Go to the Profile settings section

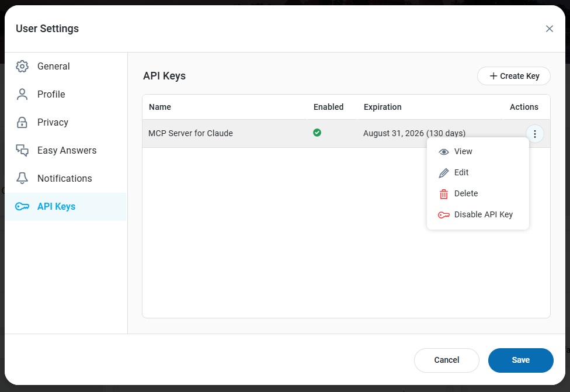(x=65, y=94)
